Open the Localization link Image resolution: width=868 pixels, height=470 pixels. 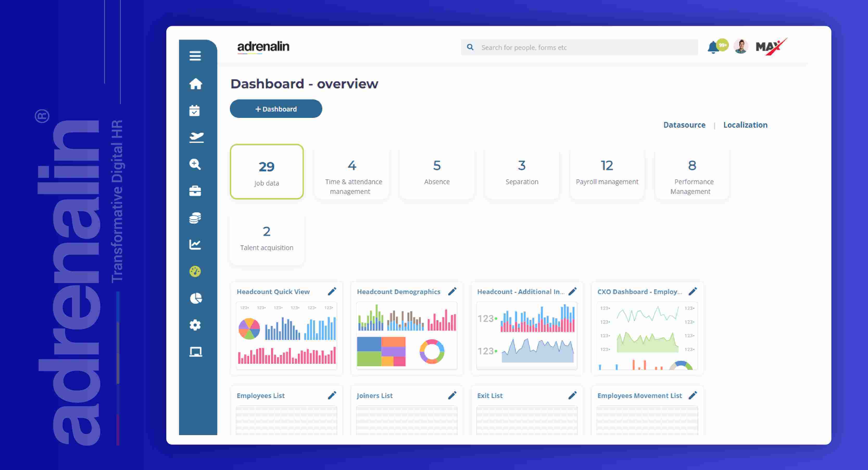[x=745, y=125]
